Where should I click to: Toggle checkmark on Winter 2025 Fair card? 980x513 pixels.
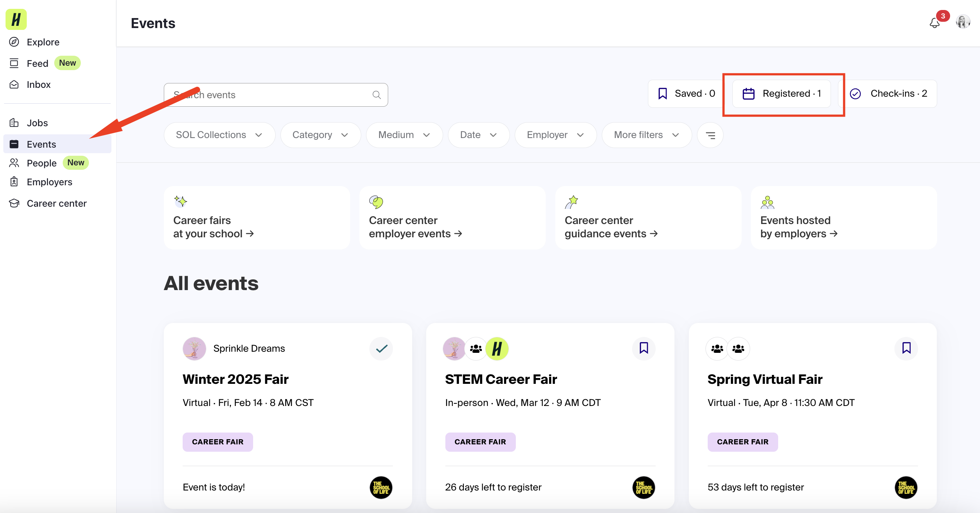coord(381,348)
